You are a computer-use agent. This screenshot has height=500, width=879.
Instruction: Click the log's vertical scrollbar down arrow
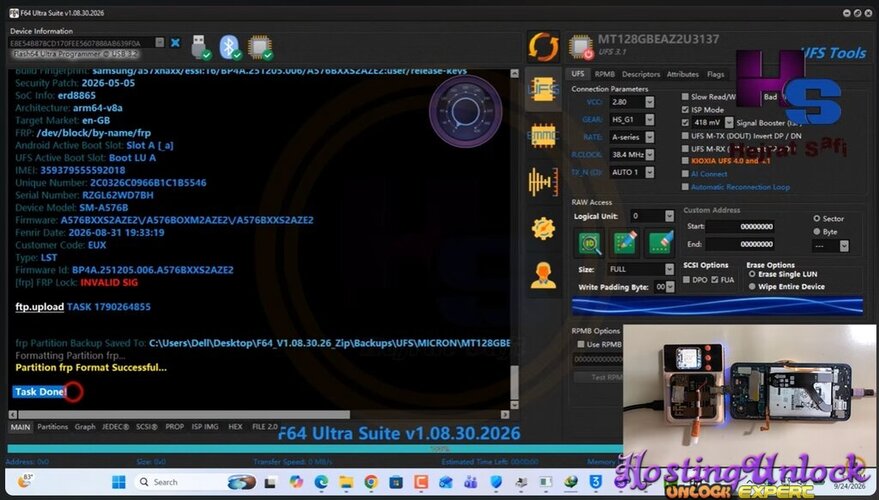point(515,405)
